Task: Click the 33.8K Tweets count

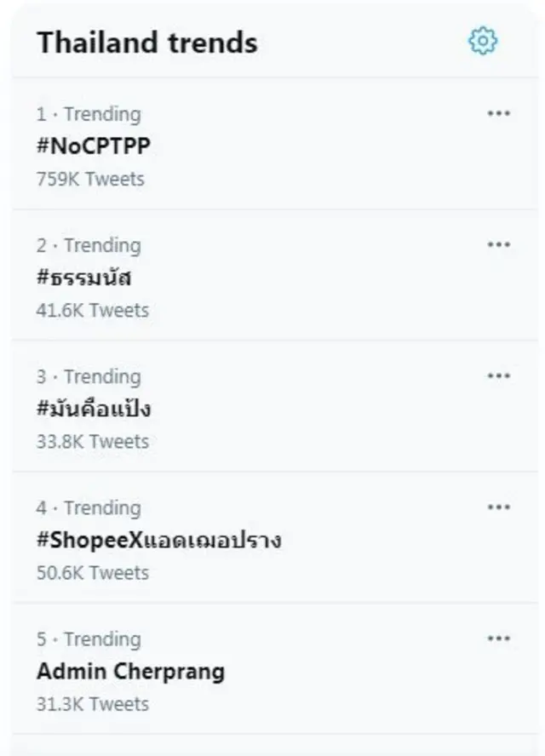Action: click(x=92, y=441)
